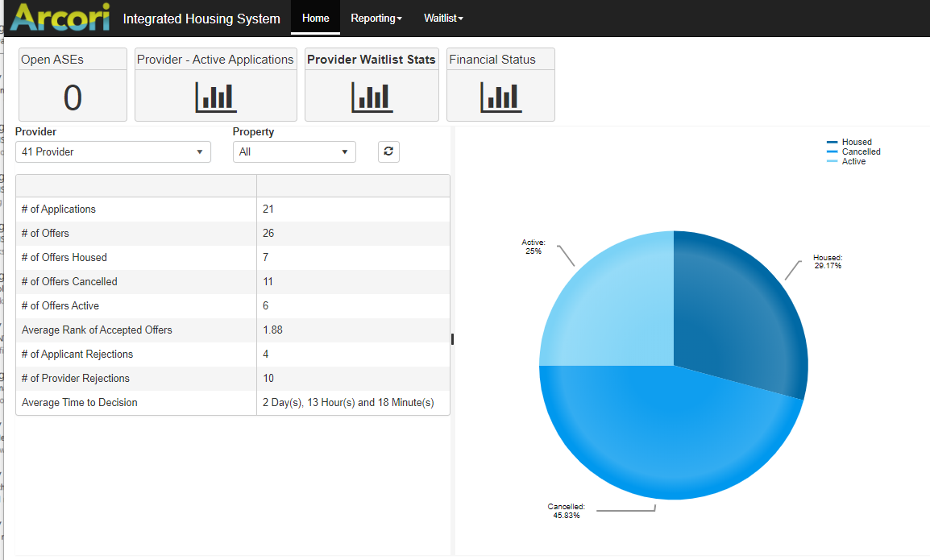Click the value 10 for Provider Rejections
Screen dimensions: 930x560
click(268, 379)
